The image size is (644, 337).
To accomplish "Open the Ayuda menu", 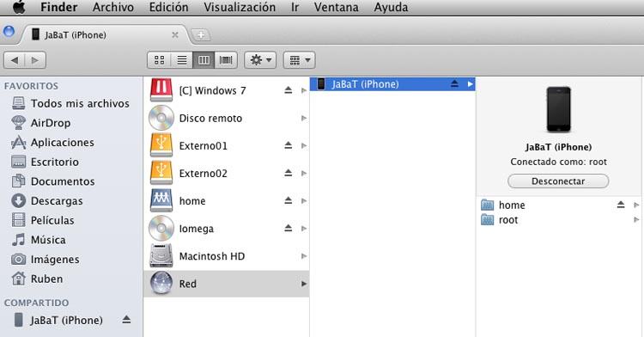I will [x=391, y=7].
